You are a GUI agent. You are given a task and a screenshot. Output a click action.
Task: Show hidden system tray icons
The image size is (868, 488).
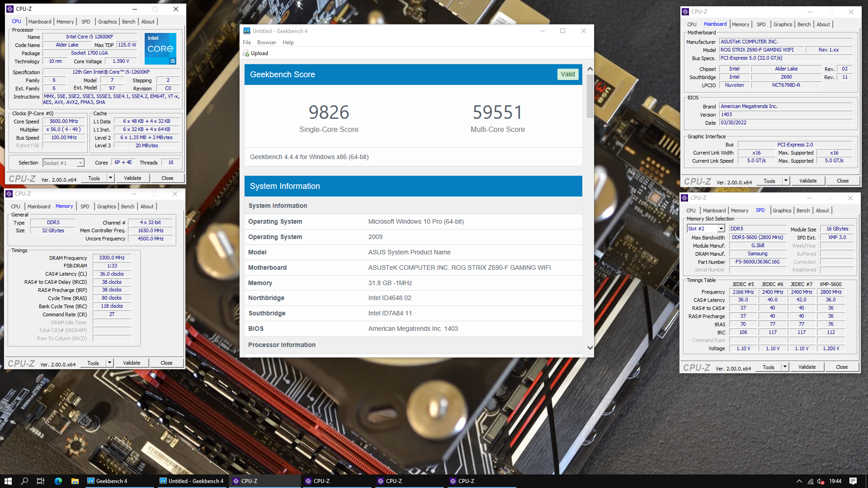[x=799, y=481]
